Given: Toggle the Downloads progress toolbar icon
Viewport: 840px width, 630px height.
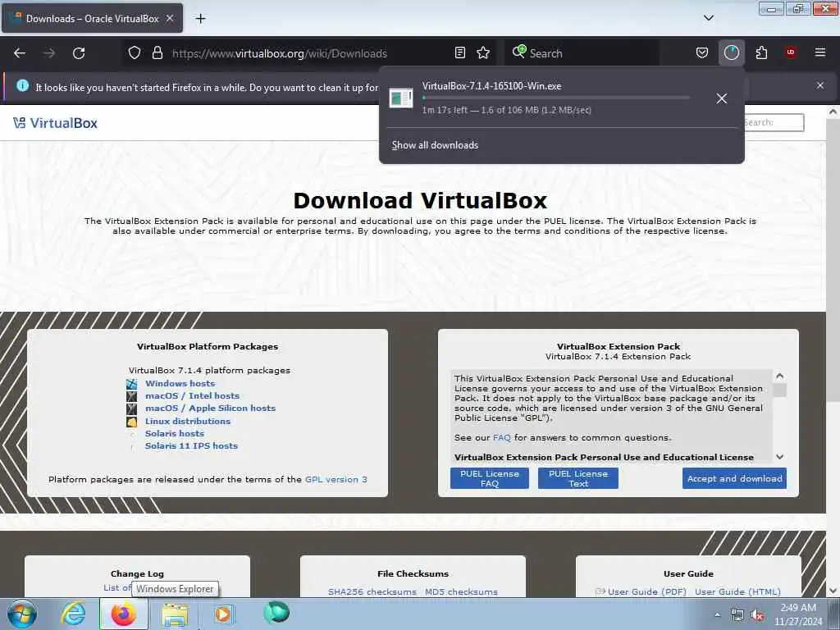Looking at the screenshot, I should 731,52.
